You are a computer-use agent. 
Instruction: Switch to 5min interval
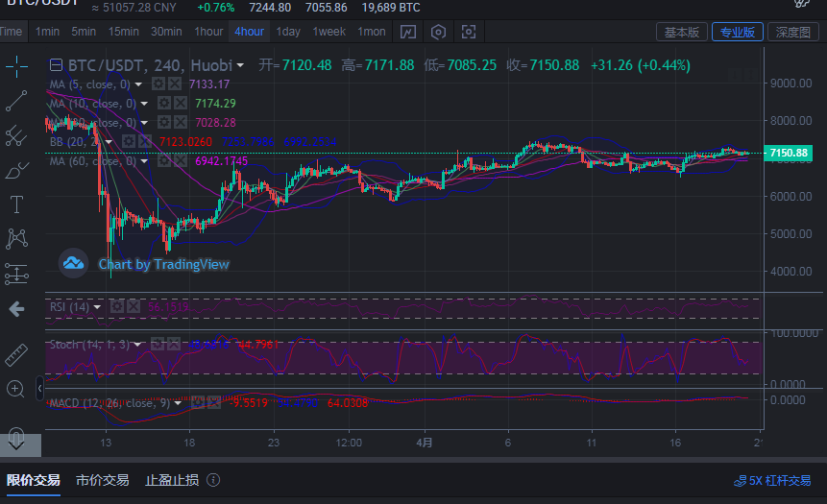click(84, 32)
